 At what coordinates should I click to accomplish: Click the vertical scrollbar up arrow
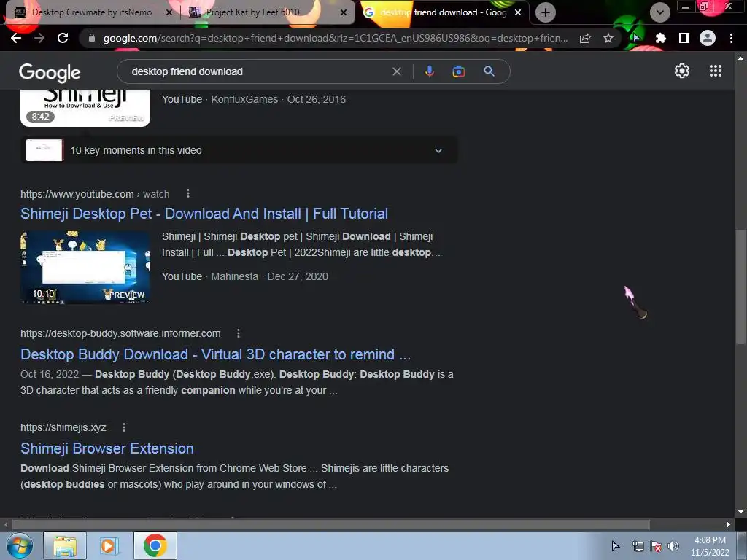740,58
